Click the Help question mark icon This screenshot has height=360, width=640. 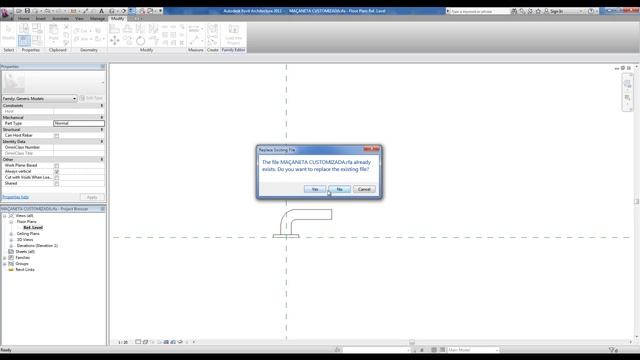click(591, 11)
